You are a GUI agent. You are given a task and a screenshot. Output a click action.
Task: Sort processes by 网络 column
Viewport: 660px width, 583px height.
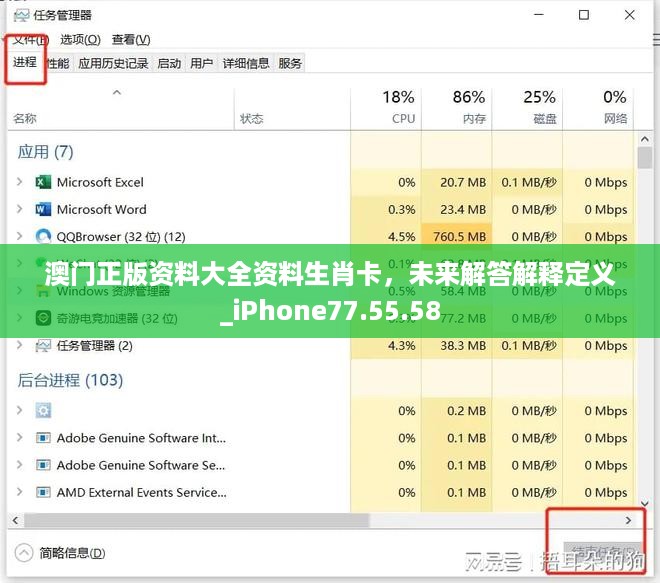coord(598,109)
